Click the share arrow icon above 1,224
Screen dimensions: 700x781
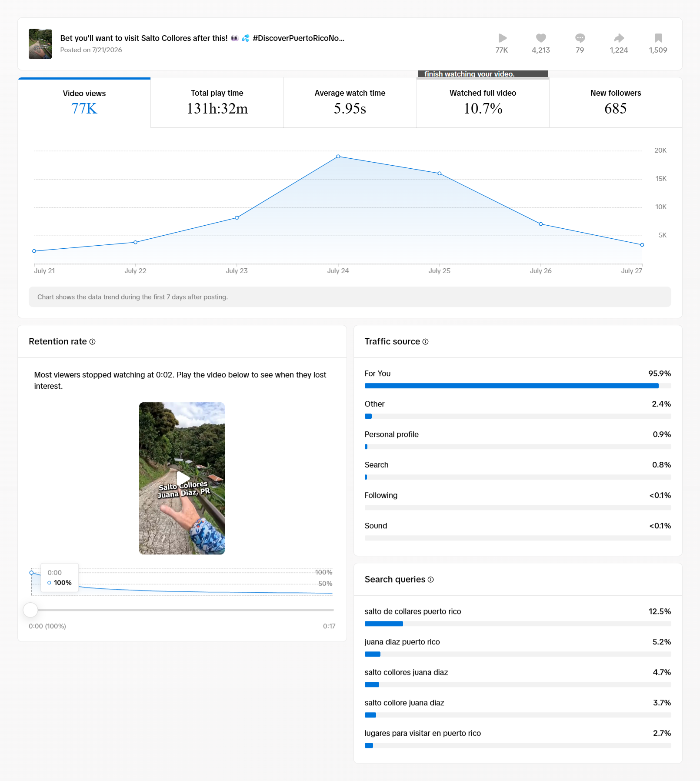point(619,38)
